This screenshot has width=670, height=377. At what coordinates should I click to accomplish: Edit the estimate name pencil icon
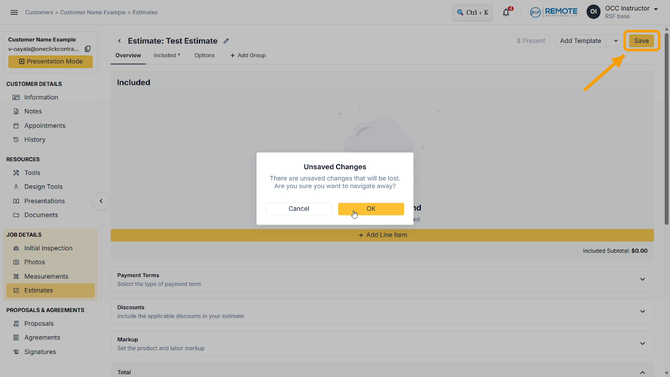click(x=226, y=41)
